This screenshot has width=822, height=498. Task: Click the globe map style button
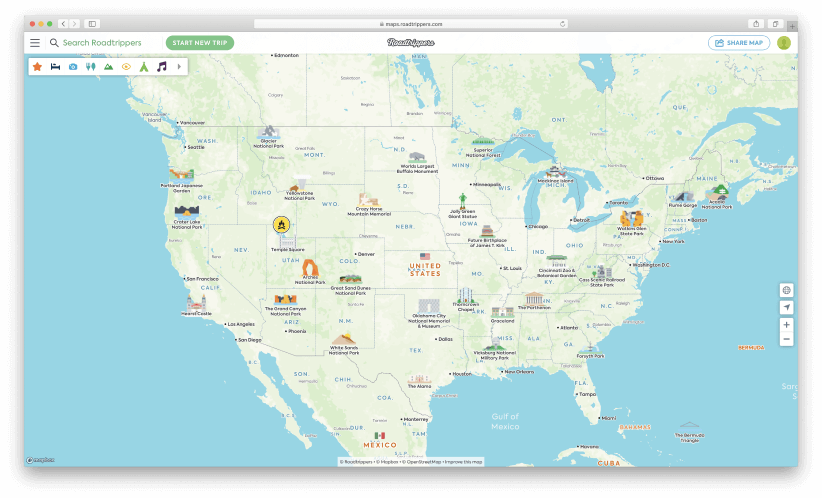click(786, 290)
